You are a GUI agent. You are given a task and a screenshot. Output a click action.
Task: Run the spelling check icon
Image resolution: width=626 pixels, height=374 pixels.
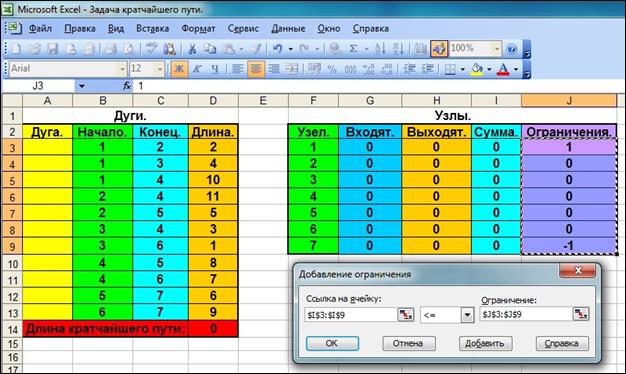click(151, 49)
